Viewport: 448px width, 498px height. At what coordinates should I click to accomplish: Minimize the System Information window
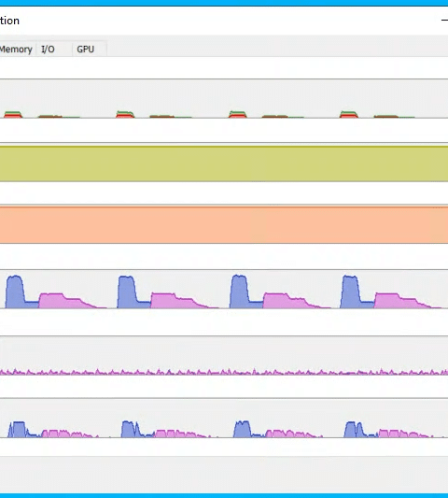[444, 21]
